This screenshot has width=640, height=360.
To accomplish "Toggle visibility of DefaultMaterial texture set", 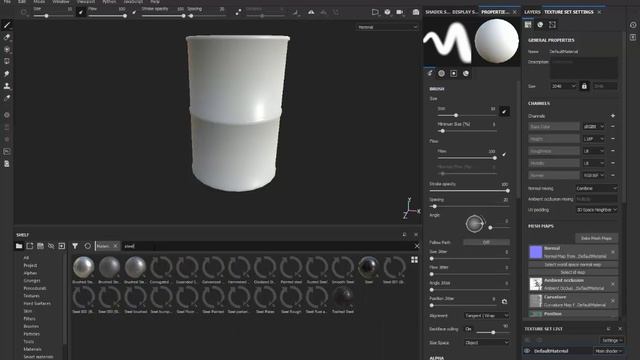I will pyautogui.click(x=527, y=351).
